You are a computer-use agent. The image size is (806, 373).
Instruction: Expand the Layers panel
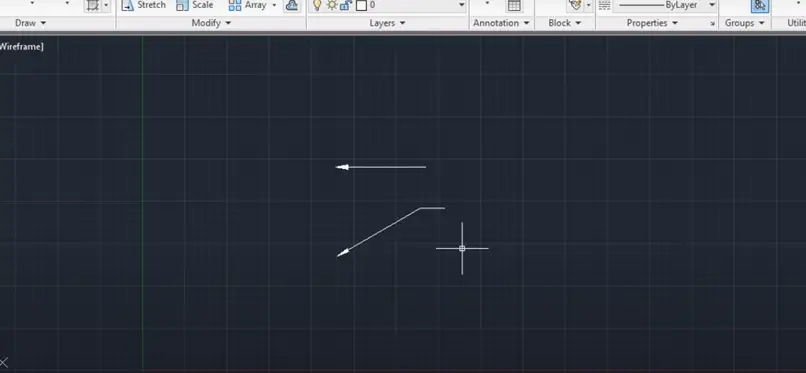388,23
